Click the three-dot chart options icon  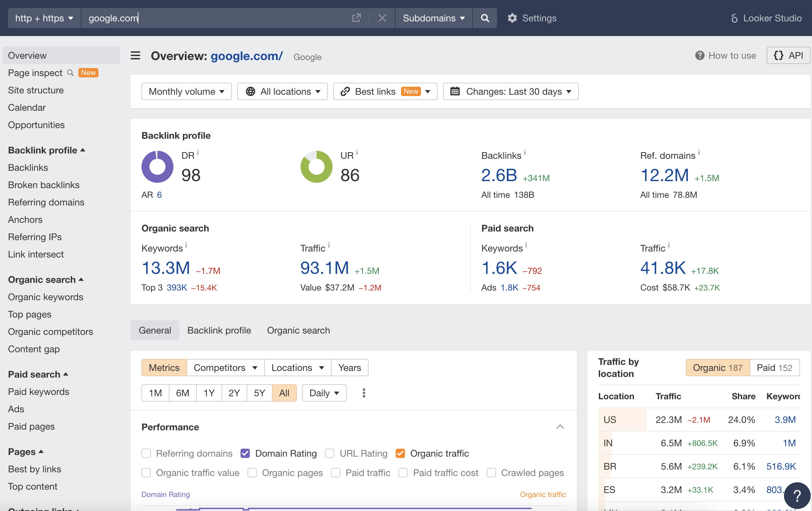coord(364,393)
